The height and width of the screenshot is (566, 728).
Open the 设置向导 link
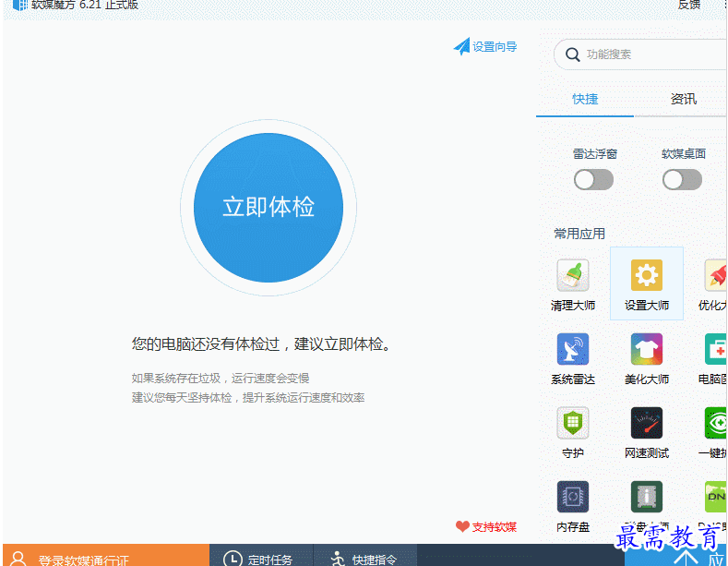(x=495, y=46)
